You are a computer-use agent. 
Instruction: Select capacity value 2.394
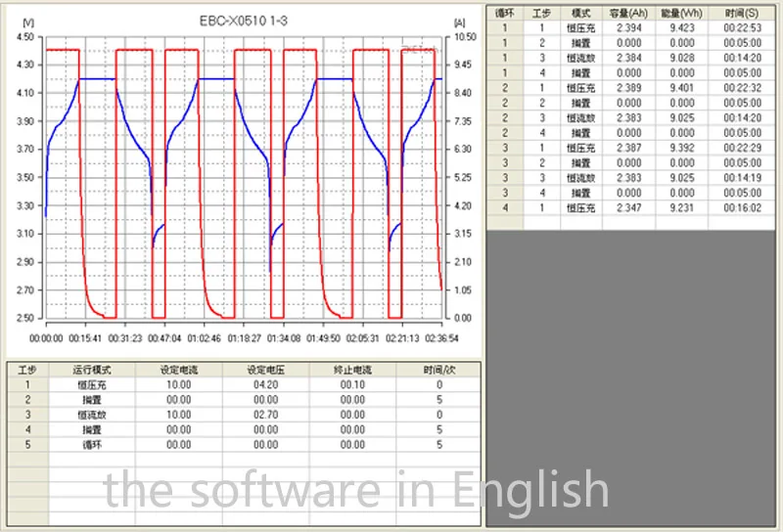(629, 28)
